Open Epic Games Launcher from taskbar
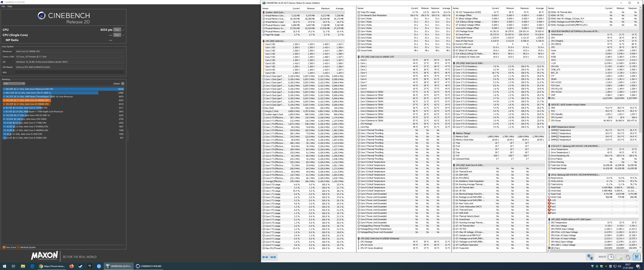 (x=90, y=266)
